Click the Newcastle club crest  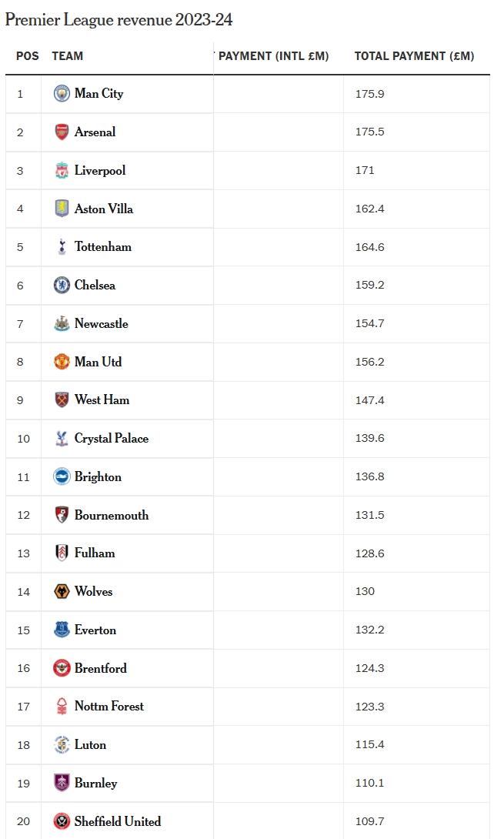pyautogui.click(x=62, y=324)
